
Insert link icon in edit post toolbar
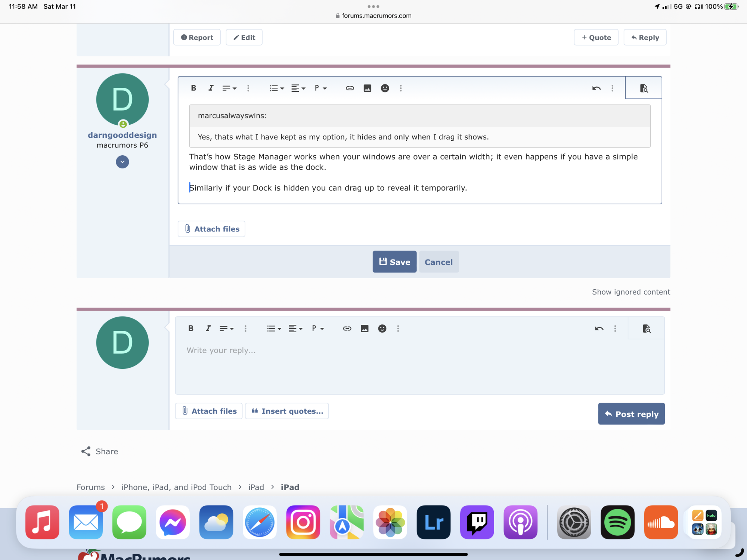coord(350,88)
